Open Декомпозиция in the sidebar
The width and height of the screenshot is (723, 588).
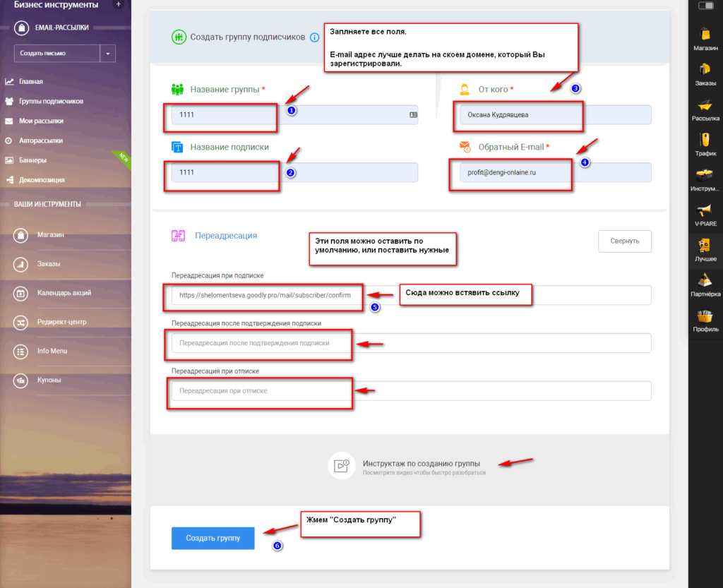click(42, 180)
